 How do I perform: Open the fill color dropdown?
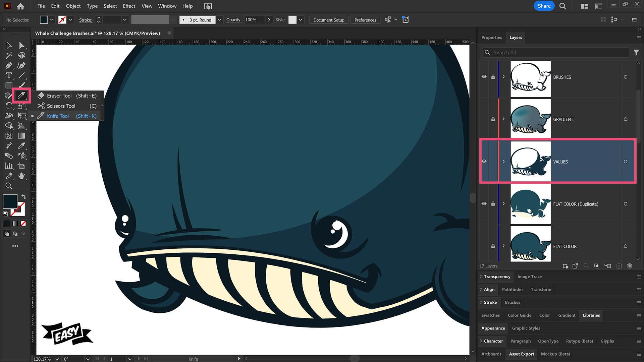point(52,20)
